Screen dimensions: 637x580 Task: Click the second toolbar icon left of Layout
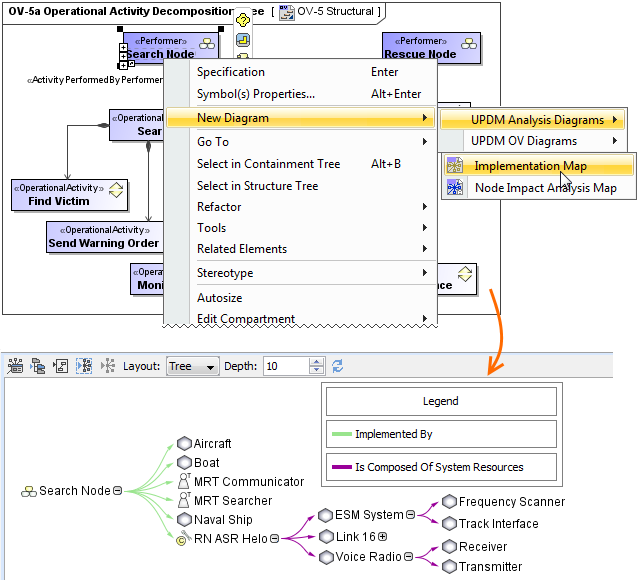pyautogui.click(x=38, y=366)
